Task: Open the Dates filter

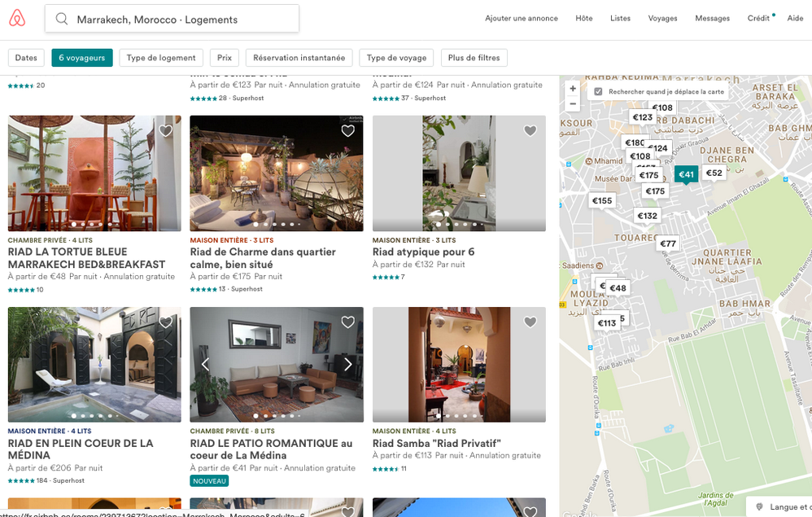Action: [26, 58]
